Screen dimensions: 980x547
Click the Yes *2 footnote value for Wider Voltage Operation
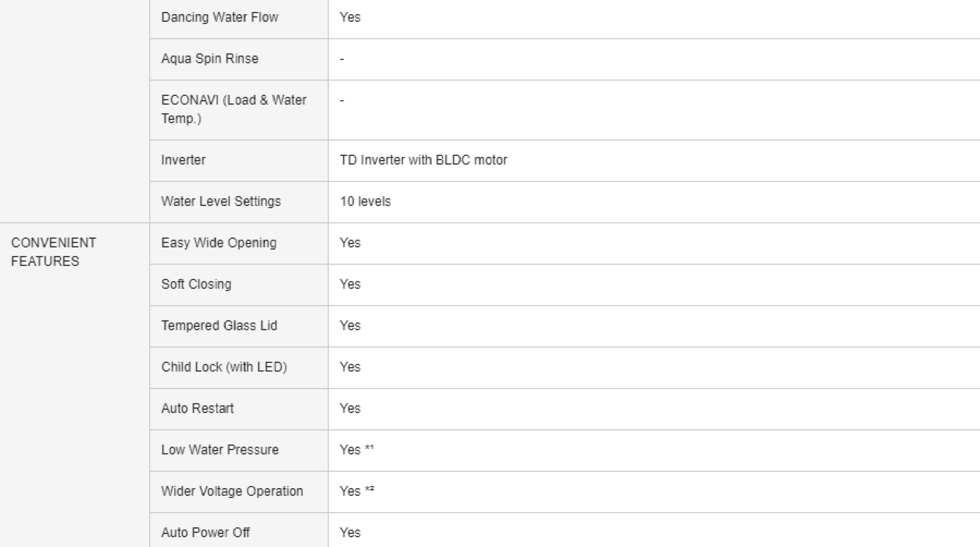(x=356, y=491)
